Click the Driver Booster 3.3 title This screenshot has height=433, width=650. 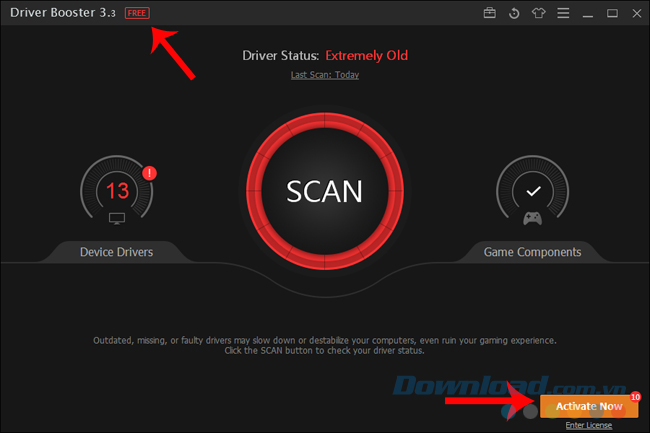63,13
